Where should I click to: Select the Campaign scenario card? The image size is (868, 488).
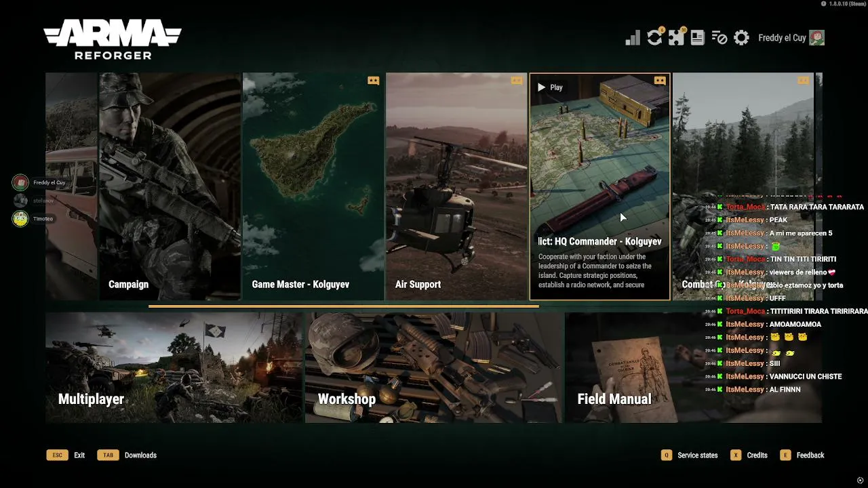[x=170, y=186]
